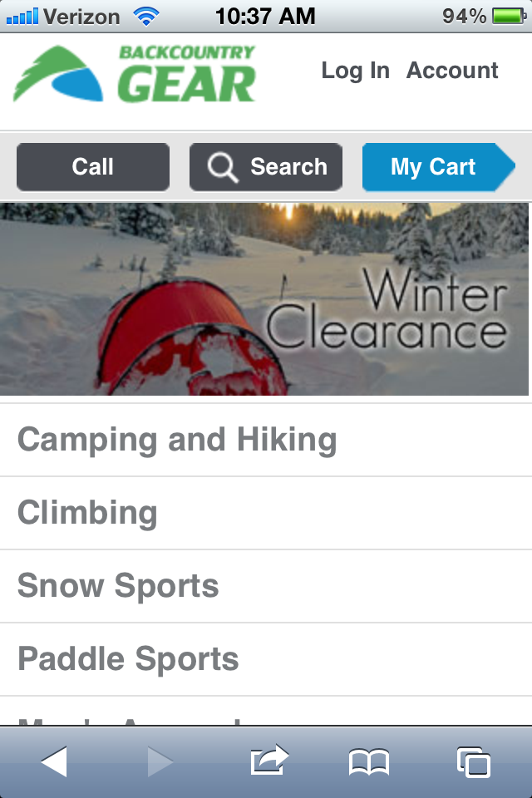Select Log In
This screenshot has height=798, width=532.
click(x=355, y=71)
